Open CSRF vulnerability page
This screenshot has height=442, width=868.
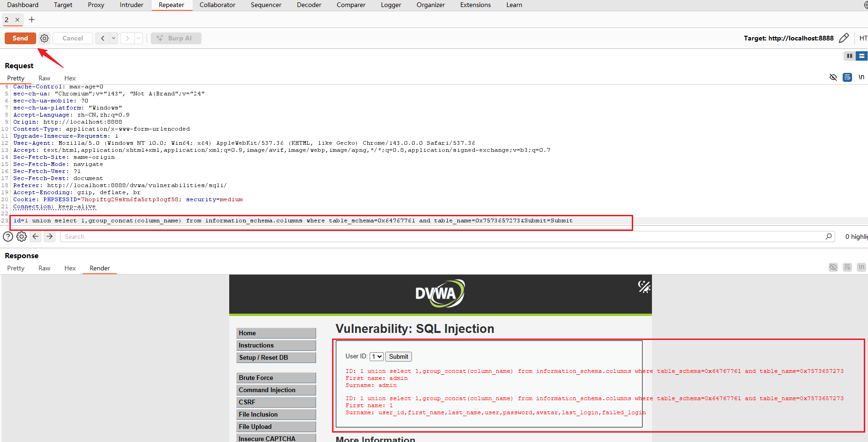[276, 402]
